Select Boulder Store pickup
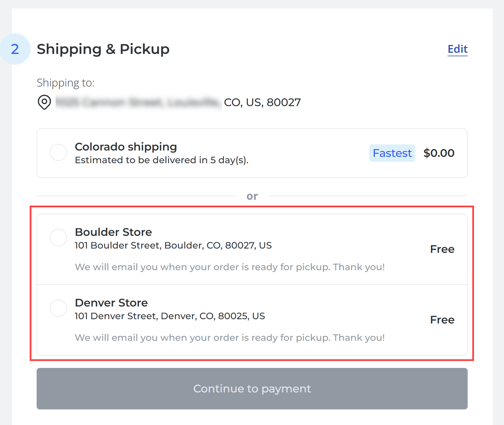Image resolution: width=504 pixels, height=425 pixels. point(58,238)
